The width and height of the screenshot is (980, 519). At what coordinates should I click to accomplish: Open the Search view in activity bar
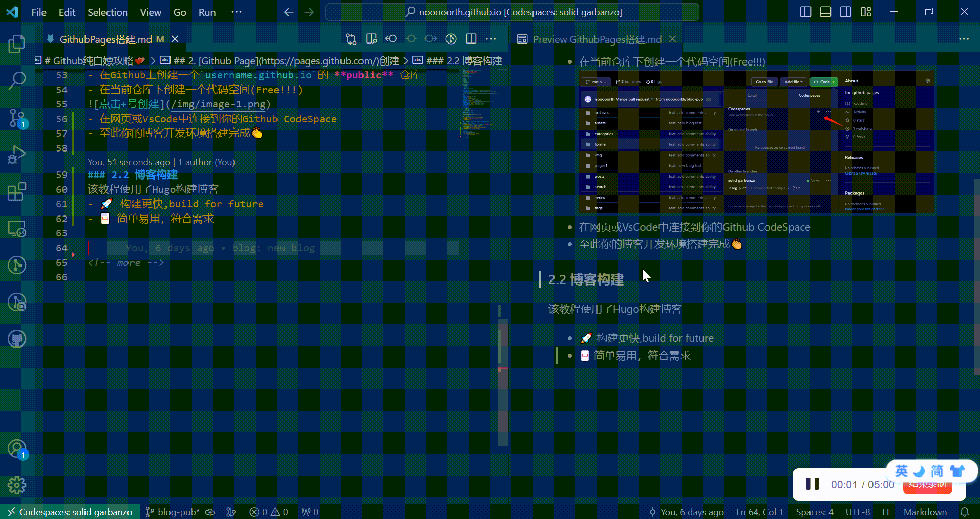[17, 80]
